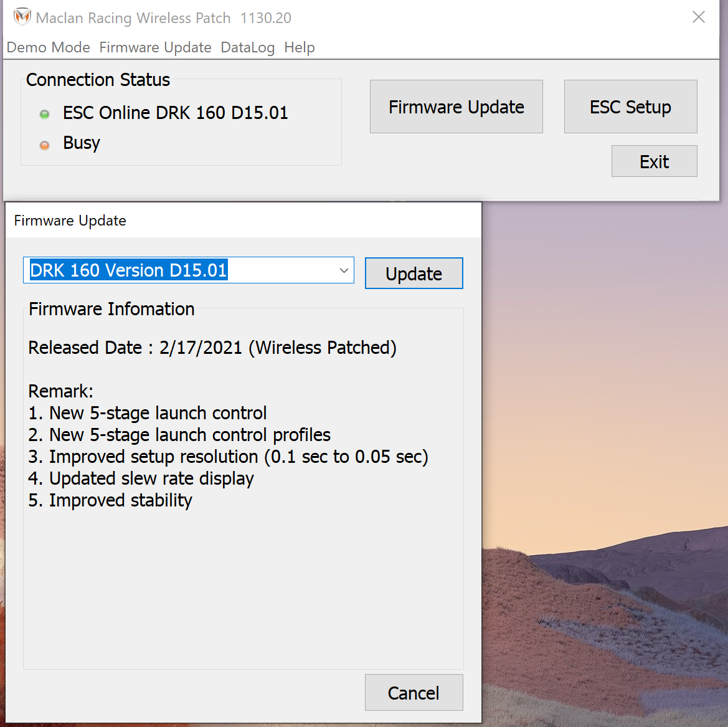Click Update to flash selected firmware

pos(414,273)
